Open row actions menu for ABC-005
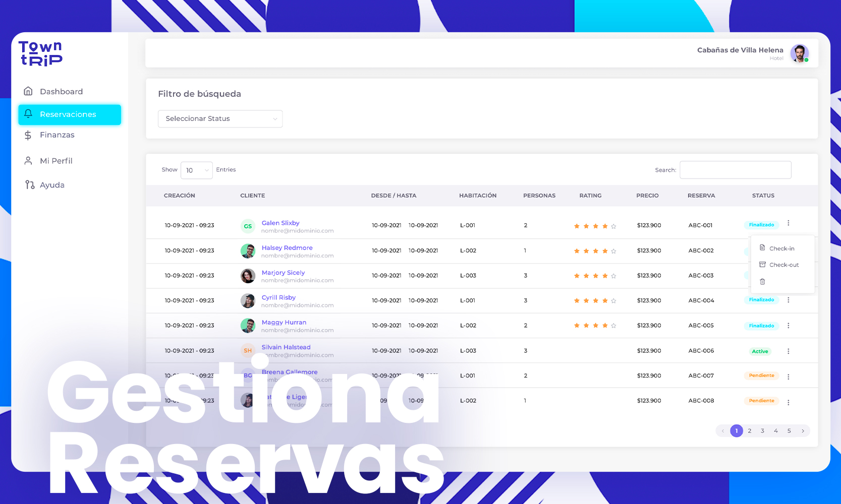 (x=789, y=326)
